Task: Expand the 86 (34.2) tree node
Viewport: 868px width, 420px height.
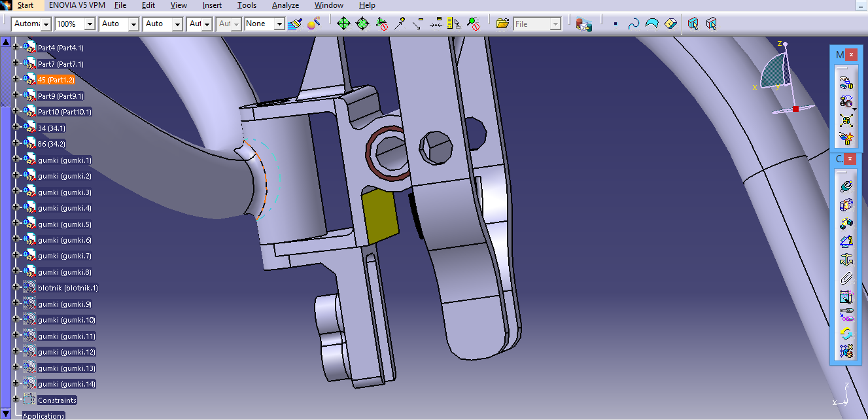Action: (x=16, y=144)
